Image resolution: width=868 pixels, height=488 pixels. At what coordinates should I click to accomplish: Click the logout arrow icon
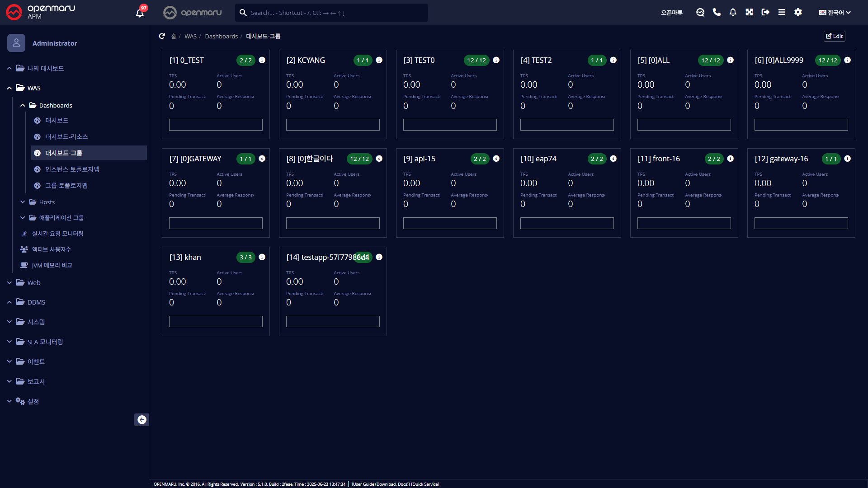pos(765,12)
